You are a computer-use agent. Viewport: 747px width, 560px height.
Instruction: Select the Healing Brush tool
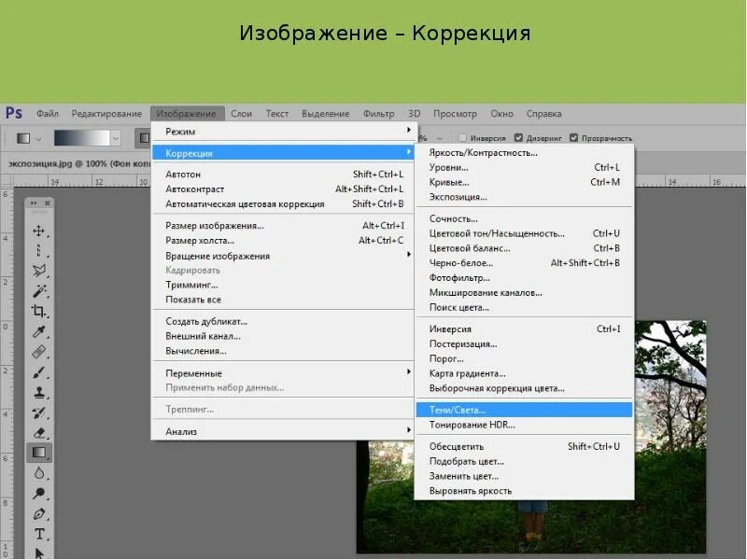click(x=38, y=352)
